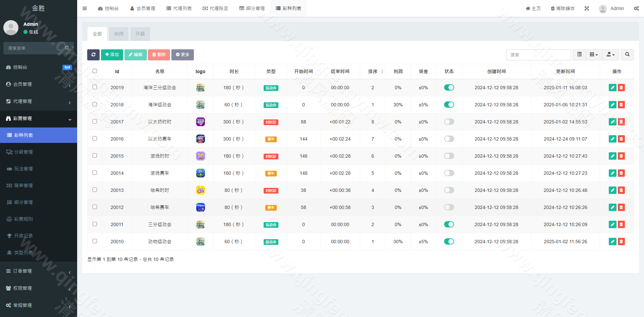Open 开奖记录 in the sidebar
Image resolution: width=644 pixels, height=317 pixels.
click(23, 236)
